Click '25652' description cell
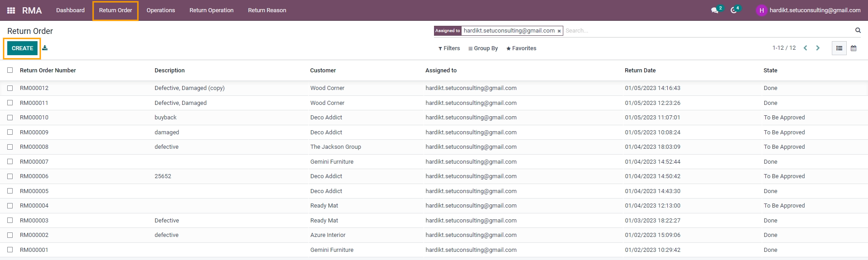 [163, 176]
